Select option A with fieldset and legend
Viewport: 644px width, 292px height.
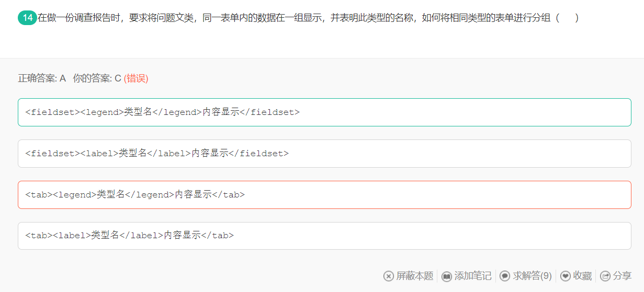[x=324, y=112]
